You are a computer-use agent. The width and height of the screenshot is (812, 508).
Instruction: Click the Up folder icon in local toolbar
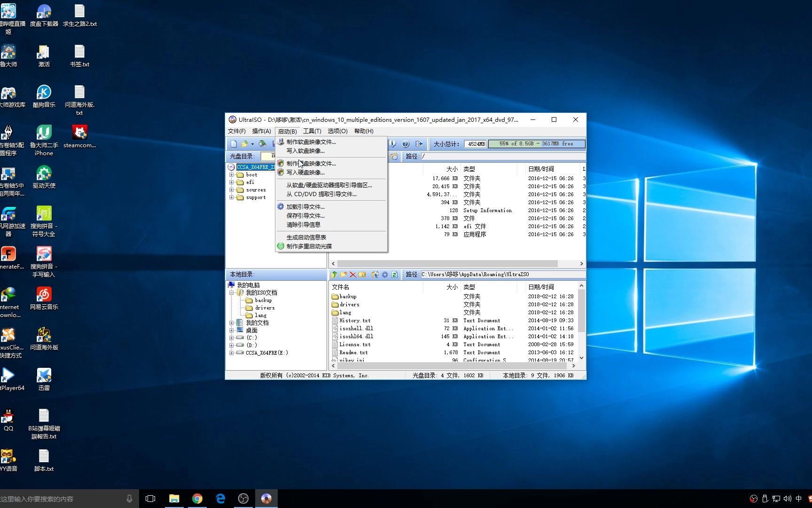pos(334,274)
